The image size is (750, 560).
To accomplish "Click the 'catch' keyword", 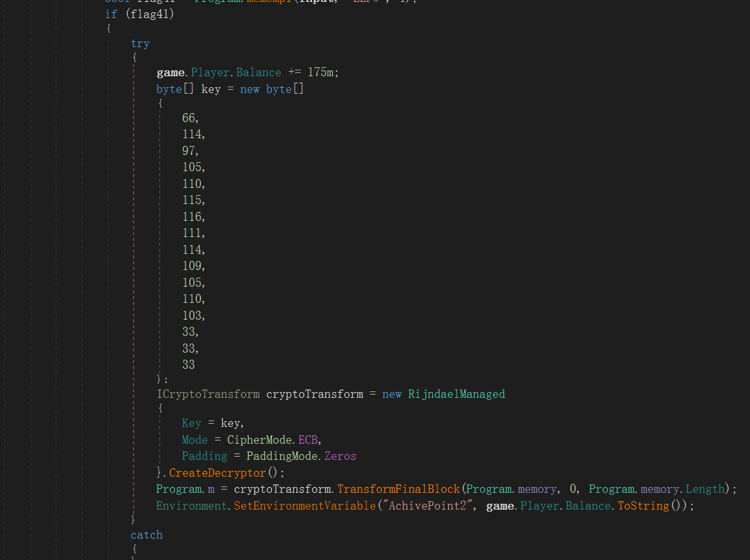I will (147, 535).
